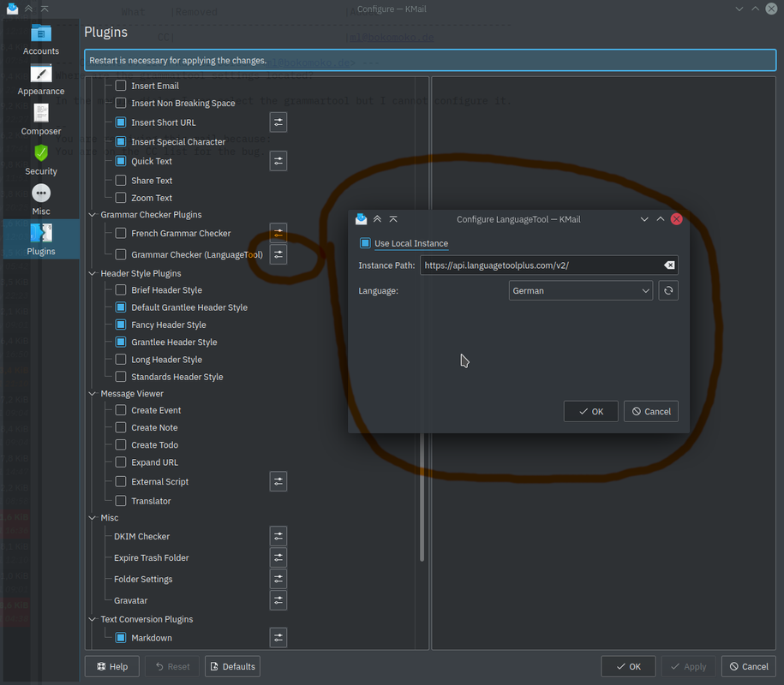784x685 pixels.
Task: Cancel the Configure LanguageTool dialog
Action: pos(651,411)
